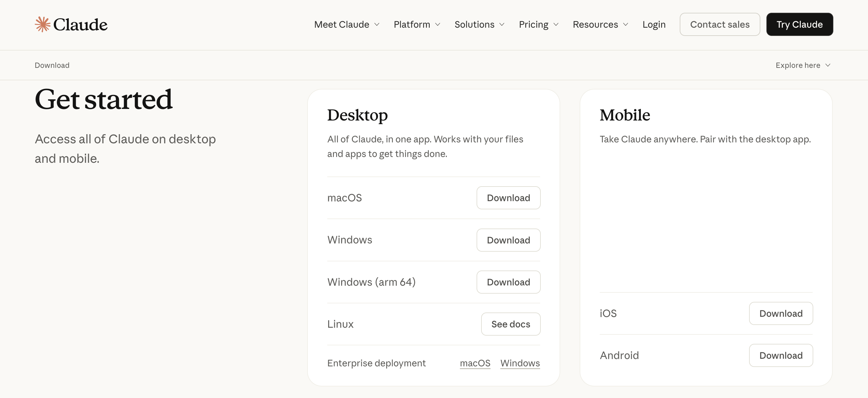Viewport: 868px width, 398px height.
Task: Open Windows enterprise deployment link
Action: click(520, 363)
